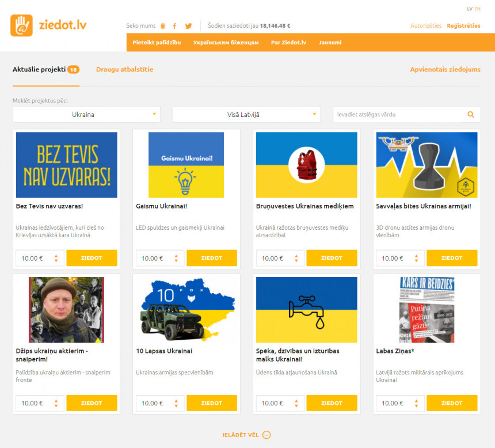
Task: Increase amount for Bez Tevis nav uzvaras
Action: (56, 256)
